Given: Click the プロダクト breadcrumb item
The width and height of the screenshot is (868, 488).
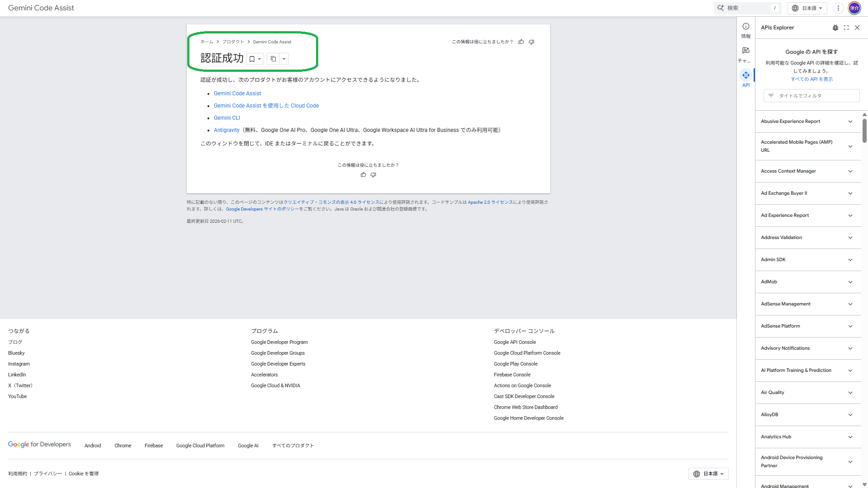Looking at the screenshot, I should tap(233, 42).
